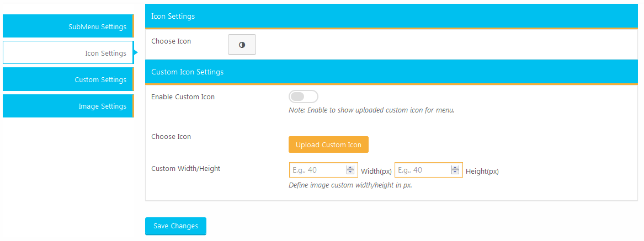Open the Custom Settings tab
The width and height of the screenshot is (644, 241).
(x=68, y=79)
